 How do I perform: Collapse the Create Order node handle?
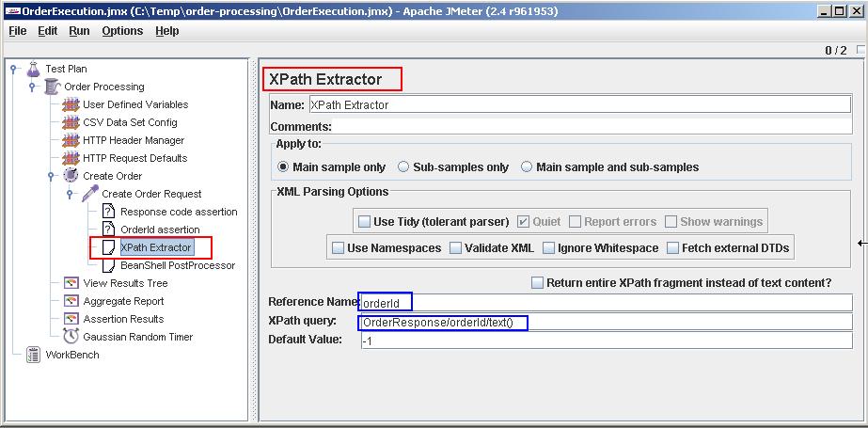(x=51, y=176)
